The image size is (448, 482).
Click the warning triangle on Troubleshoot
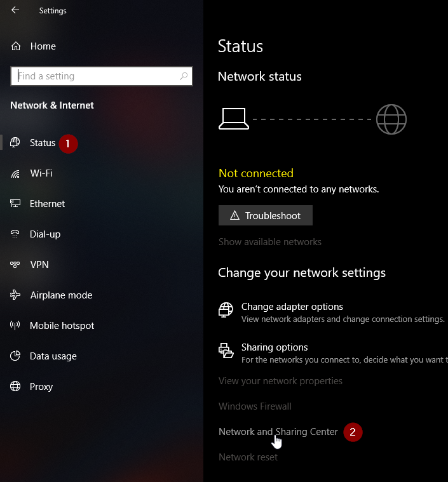click(x=234, y=215)
